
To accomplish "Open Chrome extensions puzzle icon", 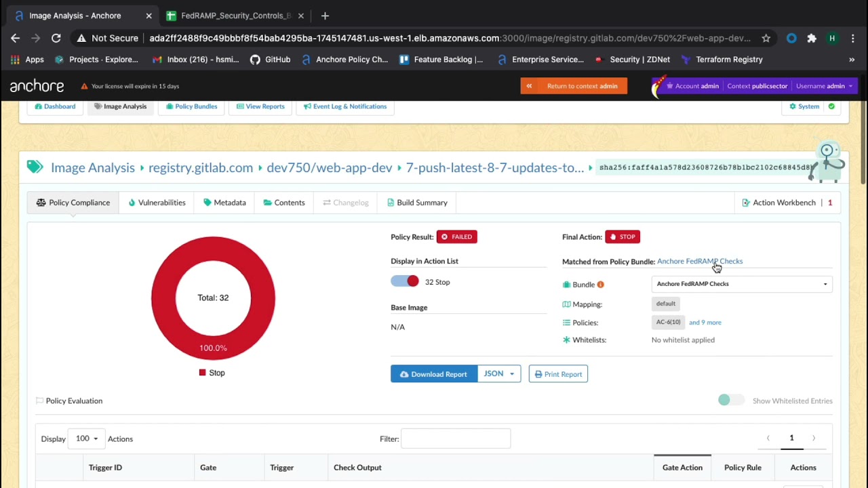I will click(812, 39).
